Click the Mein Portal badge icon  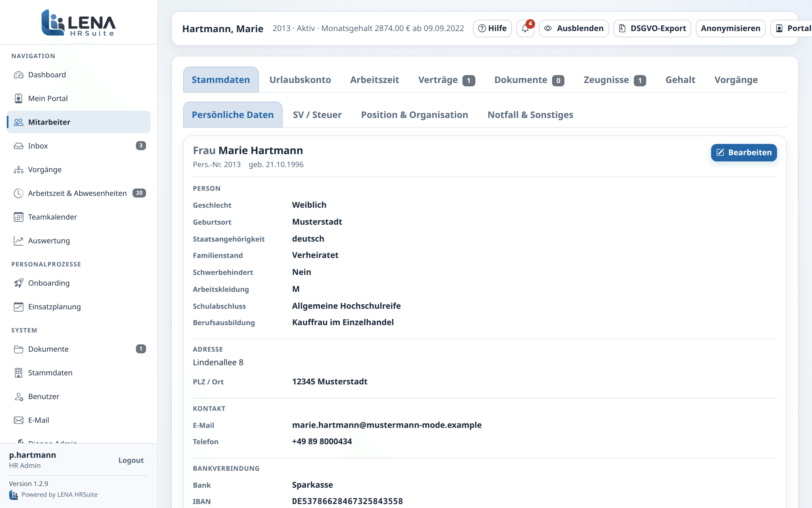[x=18, y=98]
